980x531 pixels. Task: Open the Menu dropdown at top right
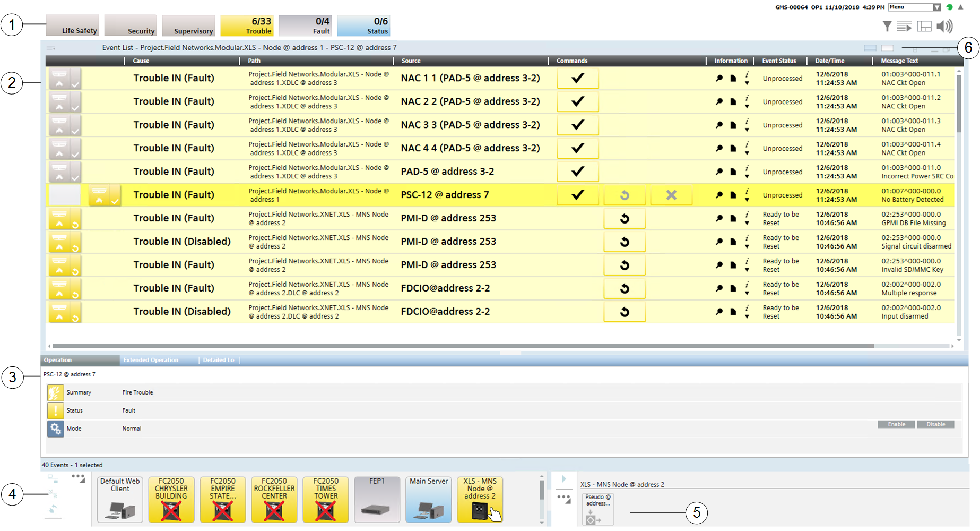(936, 7)
